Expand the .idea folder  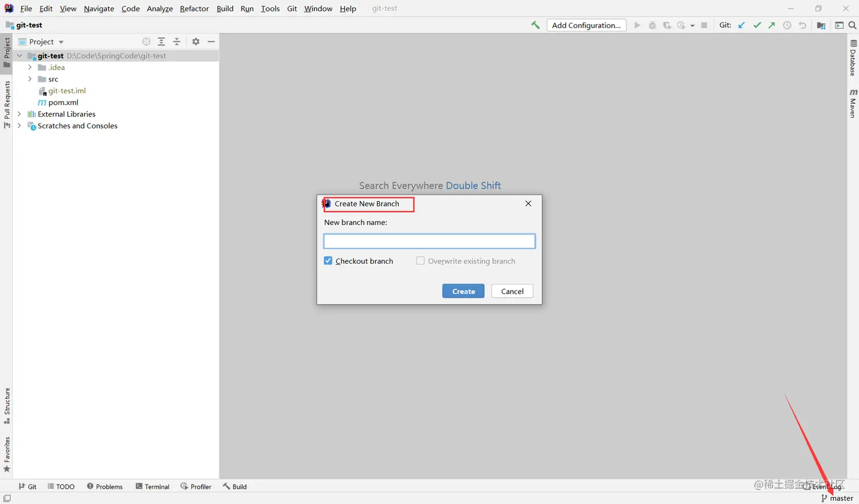coord(30,67)
